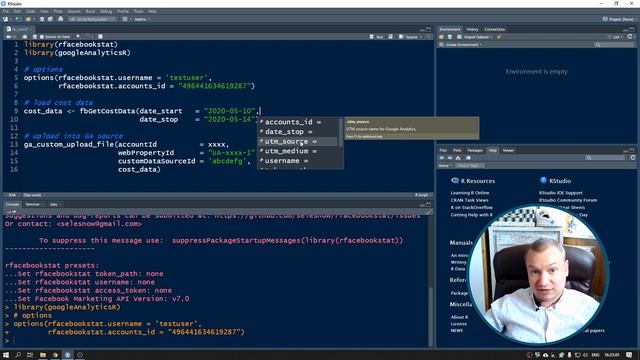This screenshot has width=640, height=360.
Task: Open the CRAN Task Views link
Action: point(469,200)
